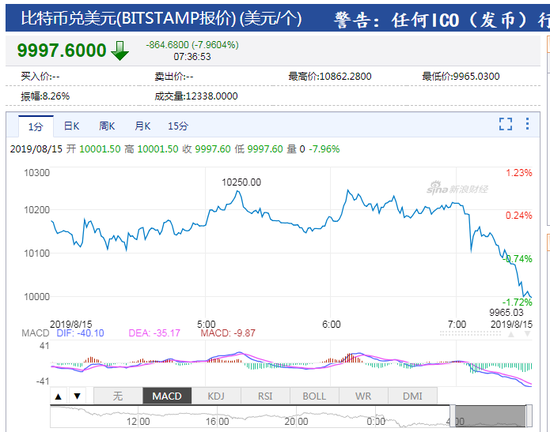
Task: Click the change value -864.6800 (-7.9604%)
Action: point(192,45)
